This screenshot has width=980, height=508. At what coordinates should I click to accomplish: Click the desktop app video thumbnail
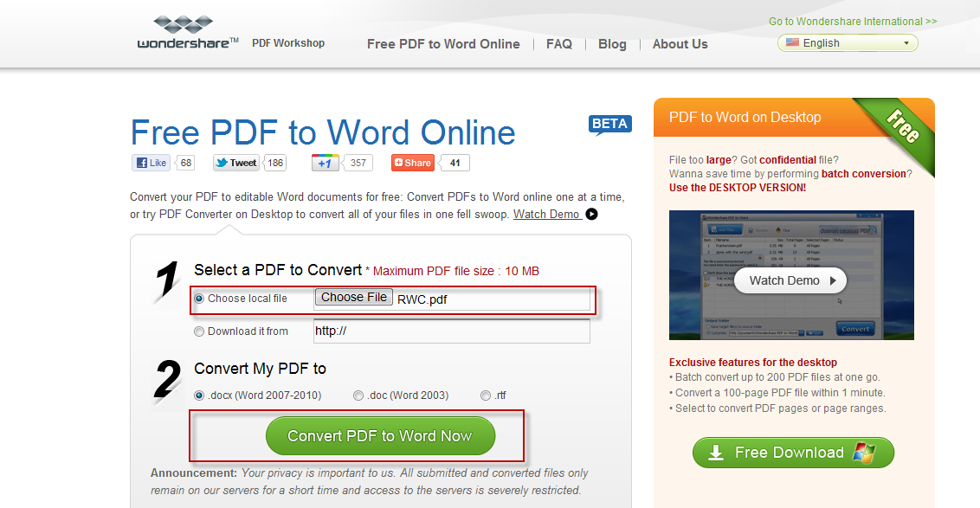(791, 275)
